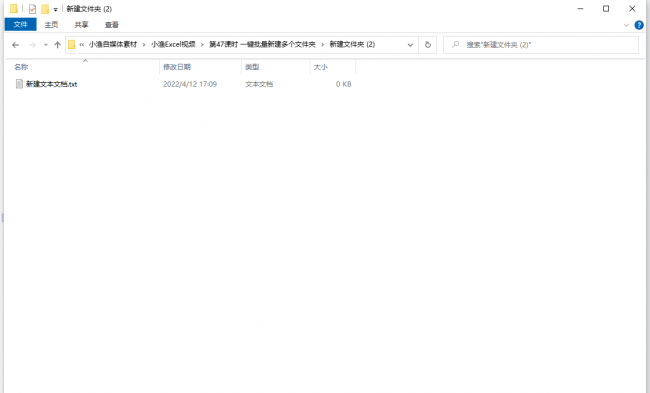Collapse the ribbon with the chevron
The image size is (650, 393).
coord(626,25)
